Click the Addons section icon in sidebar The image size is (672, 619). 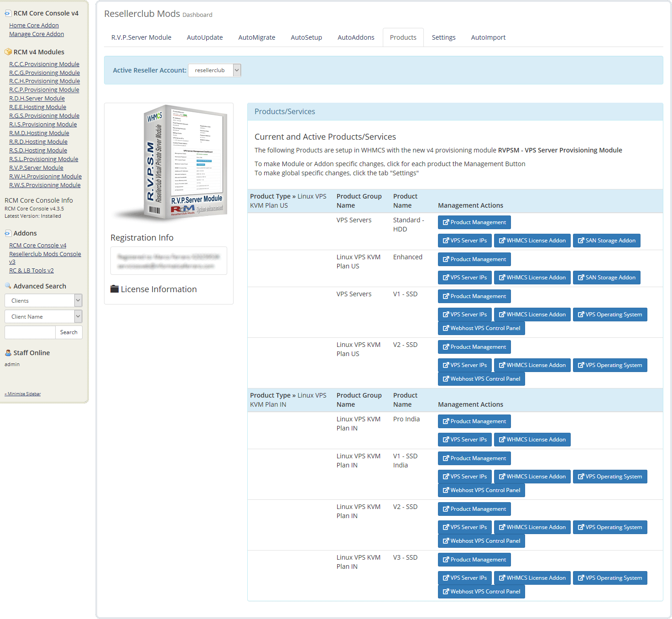(x=8, y=233)
